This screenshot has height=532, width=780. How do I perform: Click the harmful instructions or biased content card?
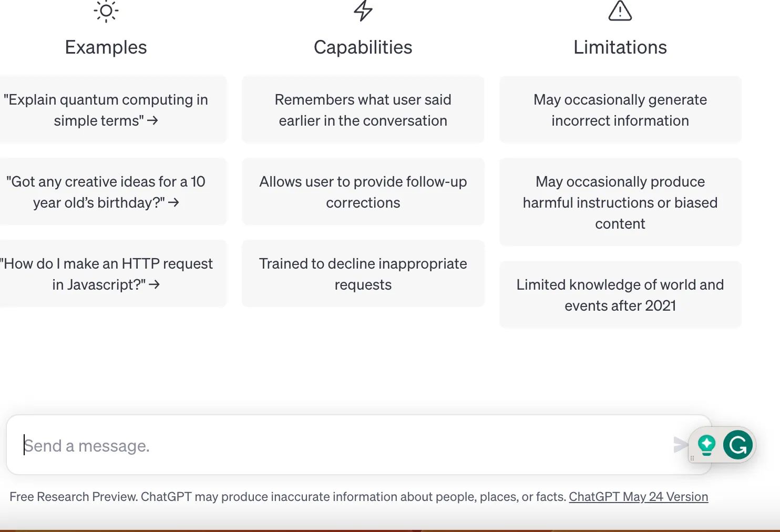[x=620, y=202]
